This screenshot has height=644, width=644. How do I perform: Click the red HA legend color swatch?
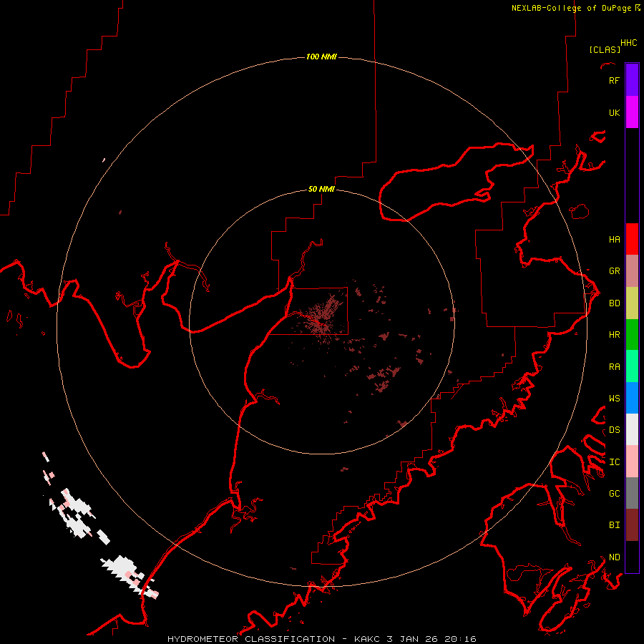click(632, 239)
